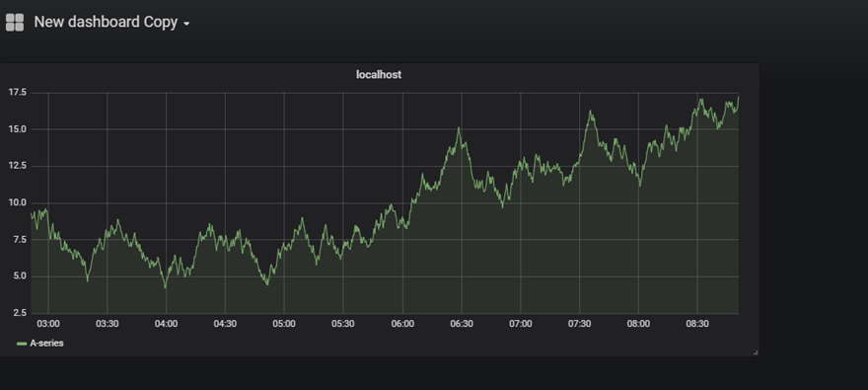This screenshot has width=868, height=390.
Task: Click the 04:30 time axis label
Action: pos(225,324)
